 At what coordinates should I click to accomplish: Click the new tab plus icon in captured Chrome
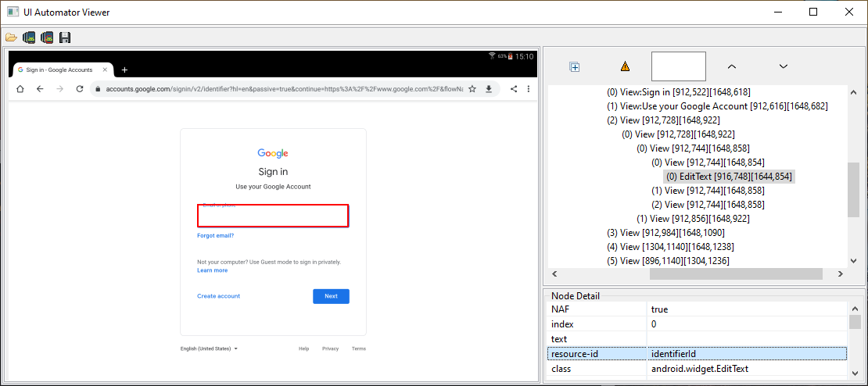124,70
